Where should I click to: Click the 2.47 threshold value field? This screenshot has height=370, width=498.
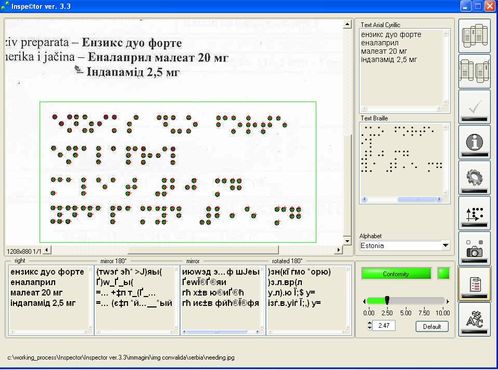click(384, 325)
